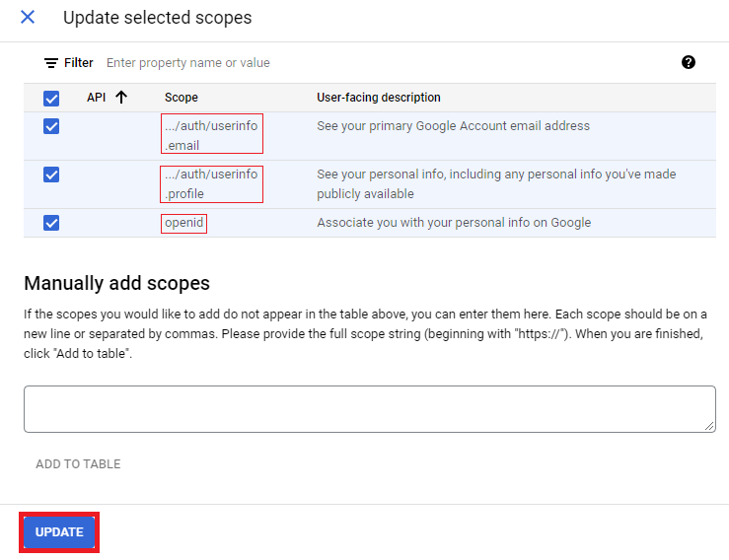Uncheck the userinfo.profile scope checkbox

[51, 175]
